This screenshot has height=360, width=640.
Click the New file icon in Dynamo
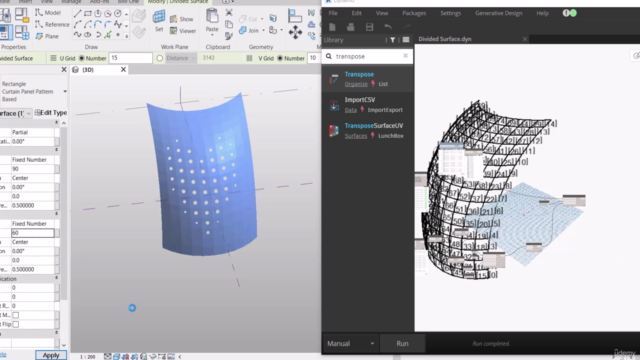(332, 27)
